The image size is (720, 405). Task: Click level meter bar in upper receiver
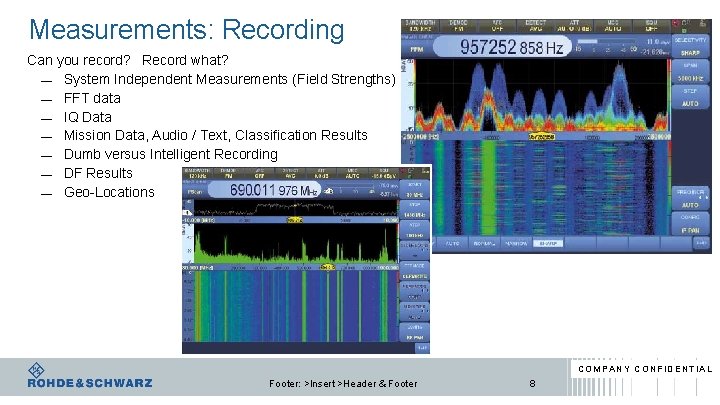coord(606,41)
